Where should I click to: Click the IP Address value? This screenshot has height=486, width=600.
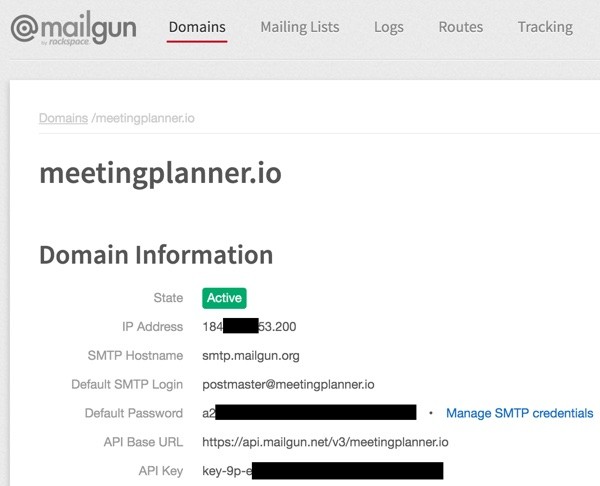coord(249,327)
